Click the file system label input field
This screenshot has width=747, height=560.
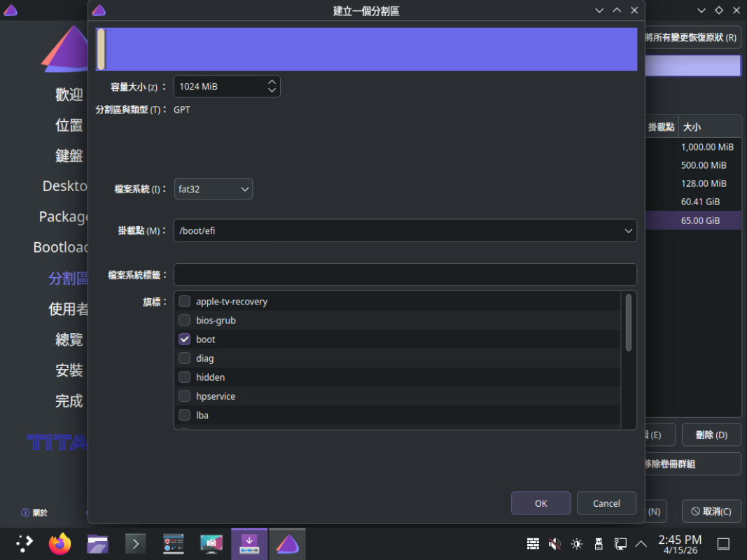pyautogui.click(x=405, y=274)
